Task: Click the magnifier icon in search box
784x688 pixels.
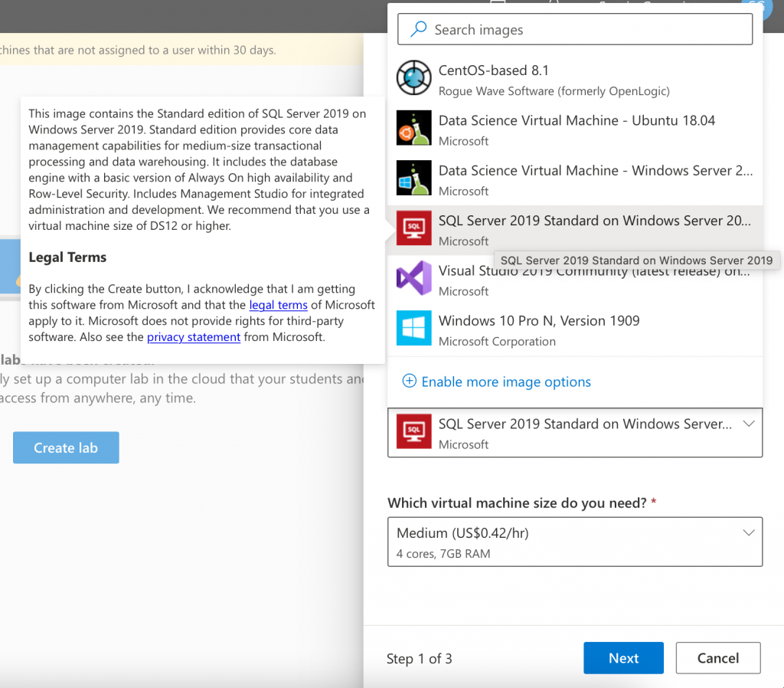Action: click(419, 30)
